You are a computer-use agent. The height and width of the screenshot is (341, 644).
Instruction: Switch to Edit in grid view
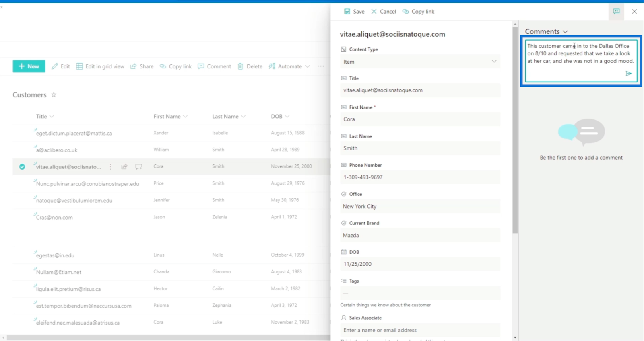coord(100,66)
